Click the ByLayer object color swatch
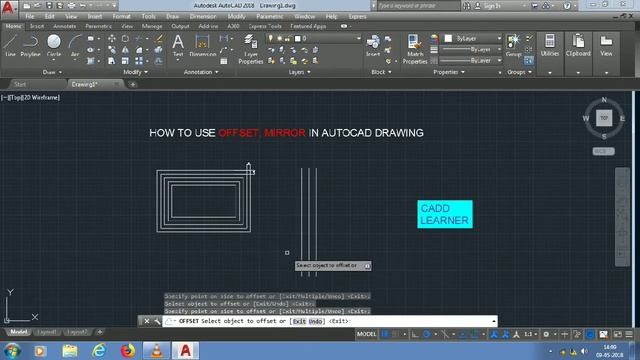This screenshot has height=360, width=640. (448, 38)
